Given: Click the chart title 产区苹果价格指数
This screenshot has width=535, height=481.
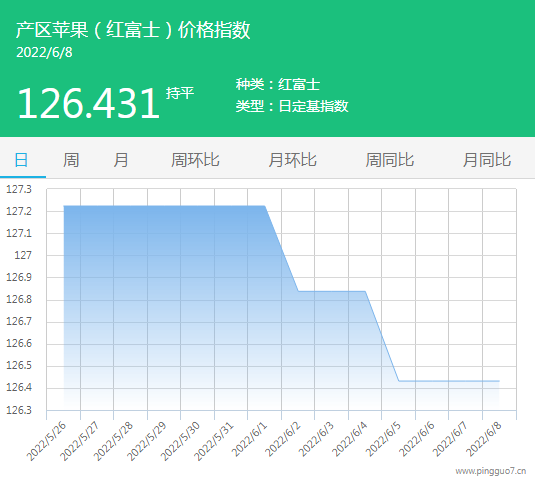Looking at the screenshot, I should pyautogui.click(x=133, y=29).
